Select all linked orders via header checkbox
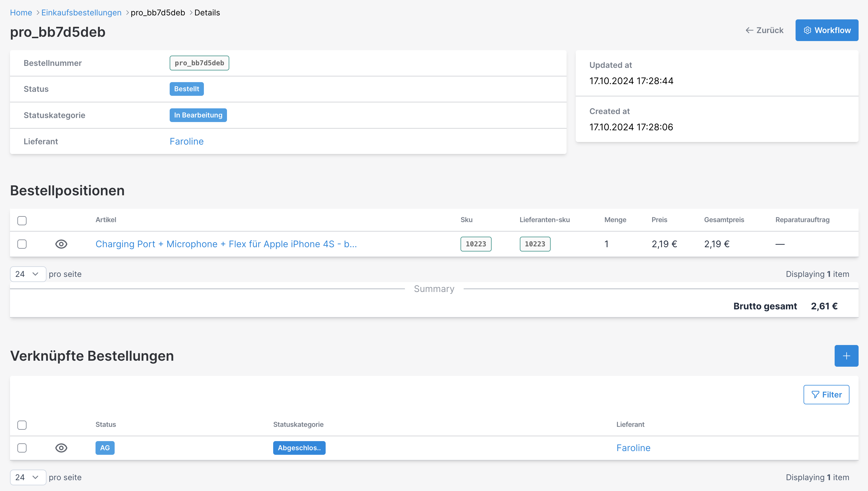This screenshot has width=868, height=491. point(22,425)
